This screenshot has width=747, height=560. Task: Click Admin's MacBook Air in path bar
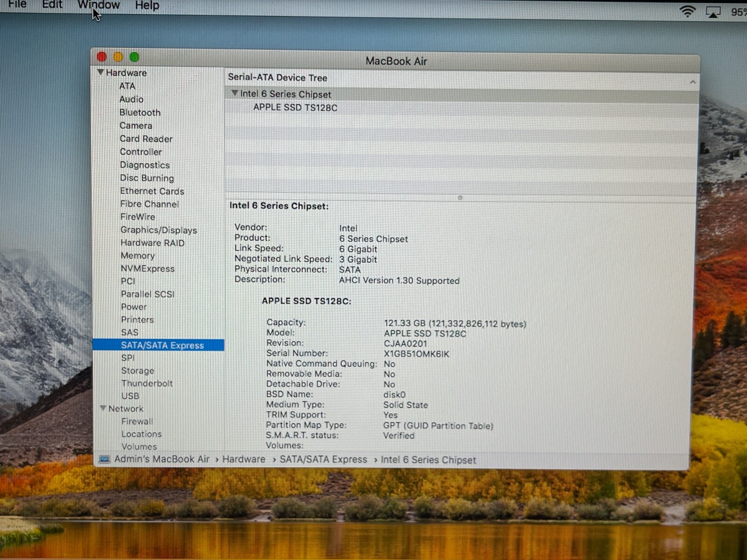click(162, 459)
